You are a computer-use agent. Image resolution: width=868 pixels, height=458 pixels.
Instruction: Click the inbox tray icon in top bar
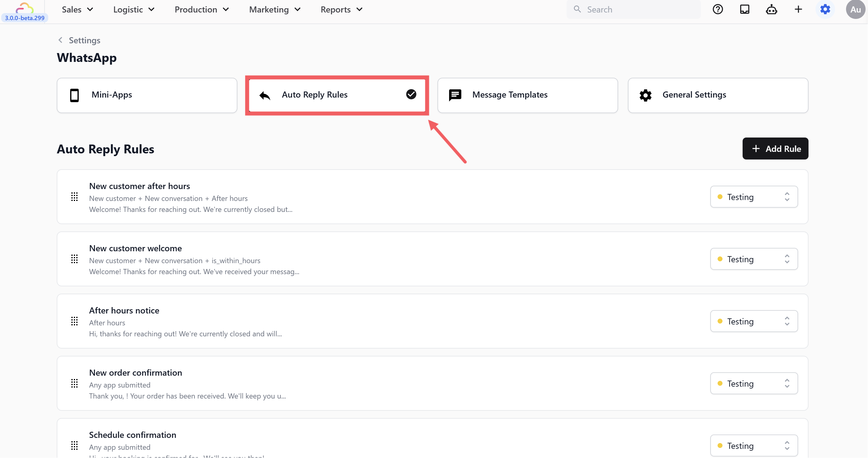point(744,9)
